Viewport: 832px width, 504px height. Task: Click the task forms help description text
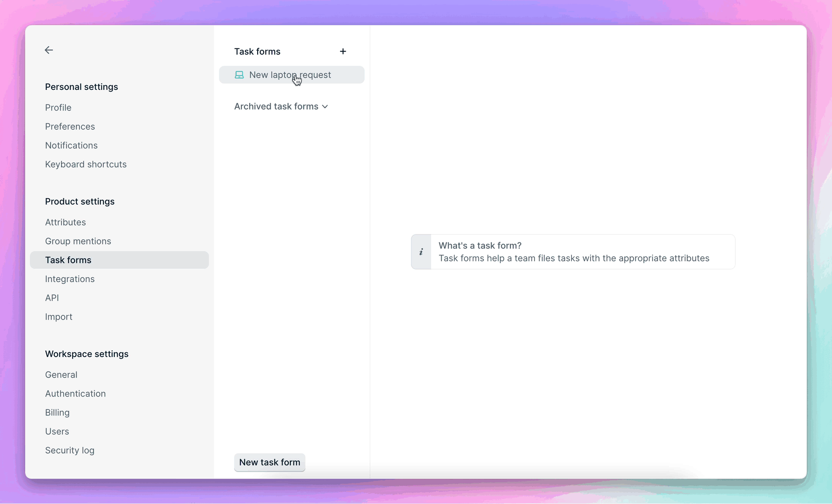(x=574, y=258)
